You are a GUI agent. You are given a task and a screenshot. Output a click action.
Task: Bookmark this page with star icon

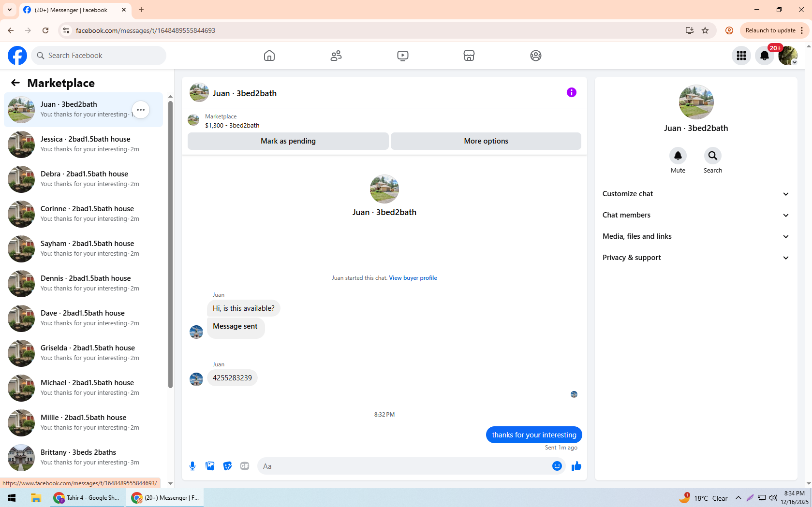(x=705, y=30)
